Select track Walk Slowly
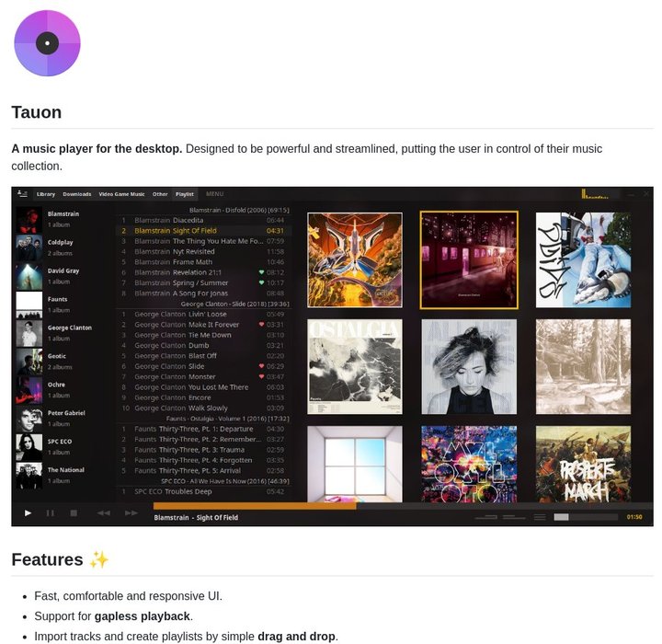The image size is (662, 644). pyautogui.click(x=203, y=408)
